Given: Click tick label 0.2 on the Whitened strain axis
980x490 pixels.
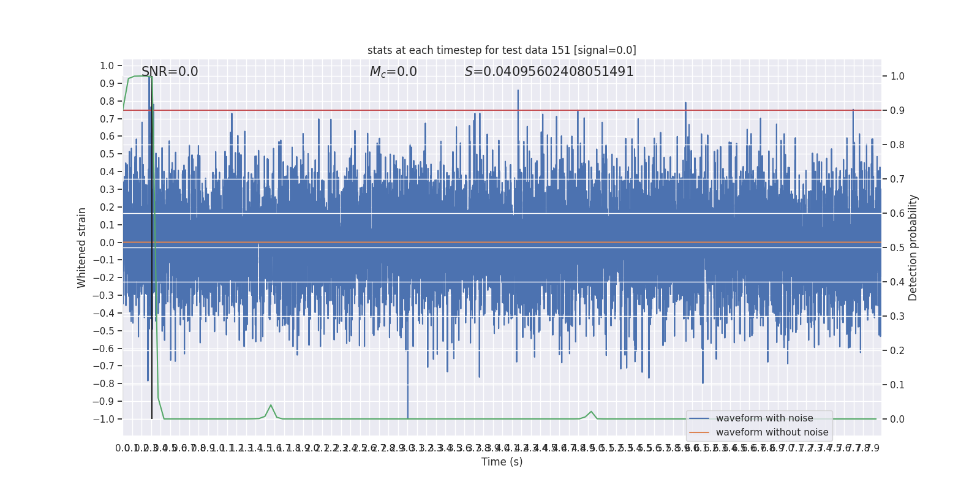Looking at the screenshot, I should 107,207.
